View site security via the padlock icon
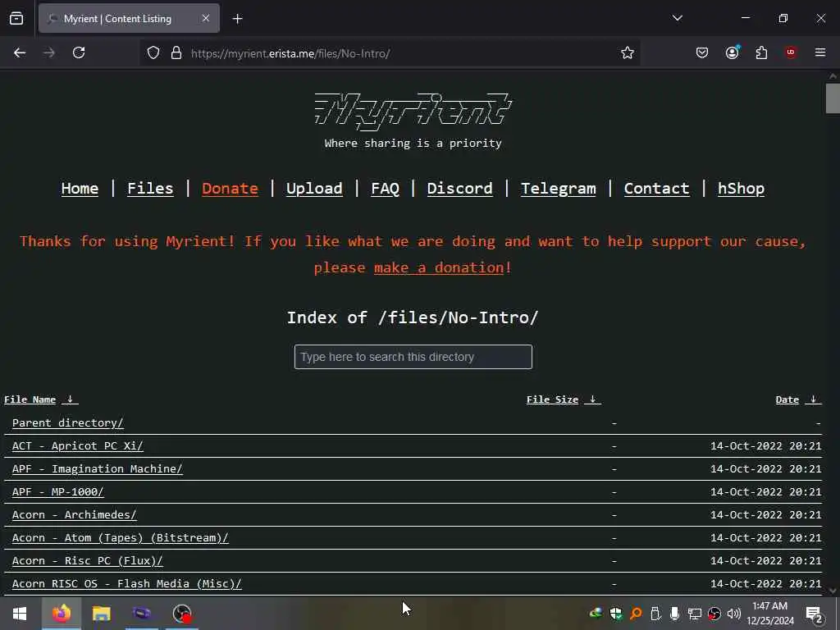Viewport: 840px width, 630px height. point(176,53)
